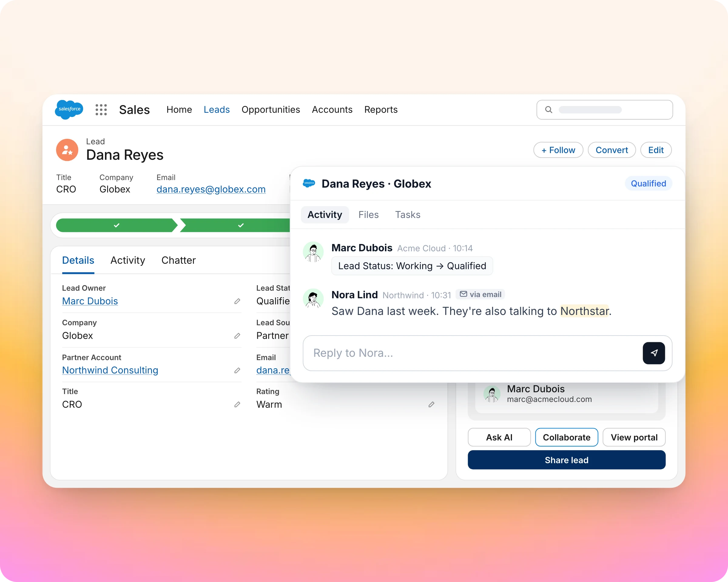Click the View portal button

pyautogui.click(x=634, y=437)
